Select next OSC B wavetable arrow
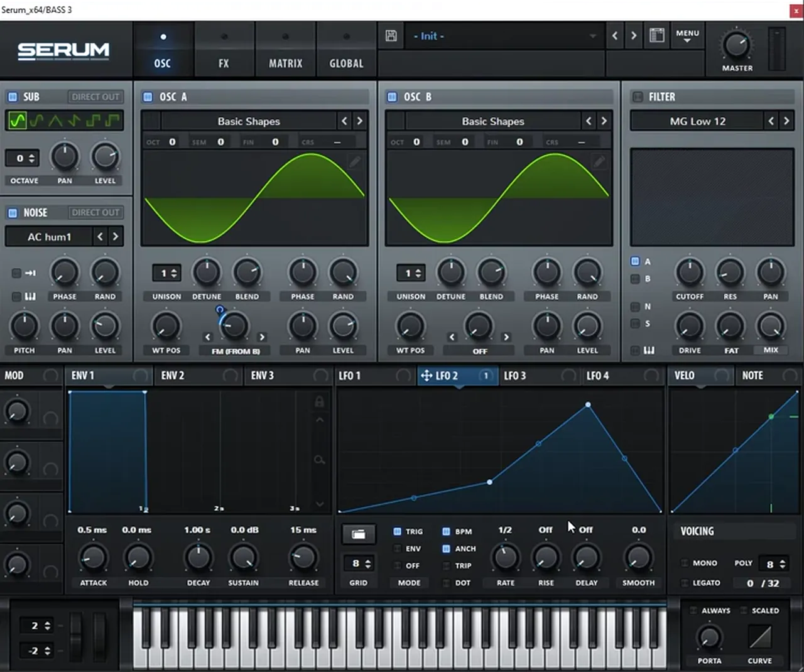804x672 pixels. coord(604,121)
